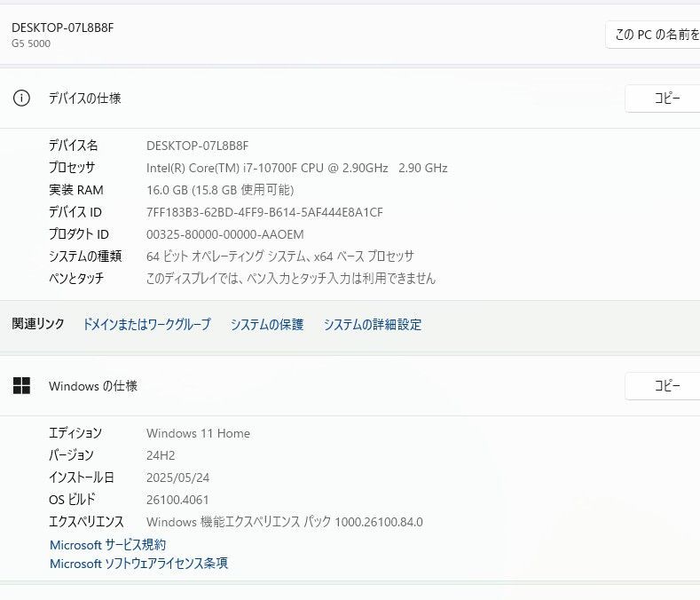Click the エディション label
700x600 pixels.
pyautogui.click(x=75, y=433)
